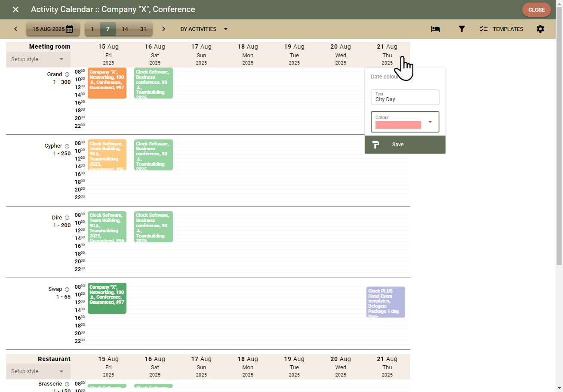The image size is (563, 392).
Task: Click the Meeting room section heading
Action: point(49,46)
